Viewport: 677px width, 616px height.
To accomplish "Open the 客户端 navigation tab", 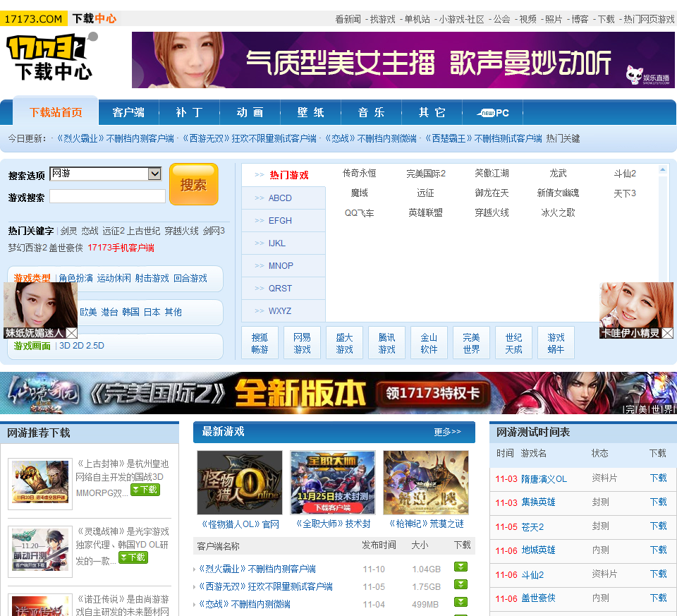I will click(x=128, y=113).
